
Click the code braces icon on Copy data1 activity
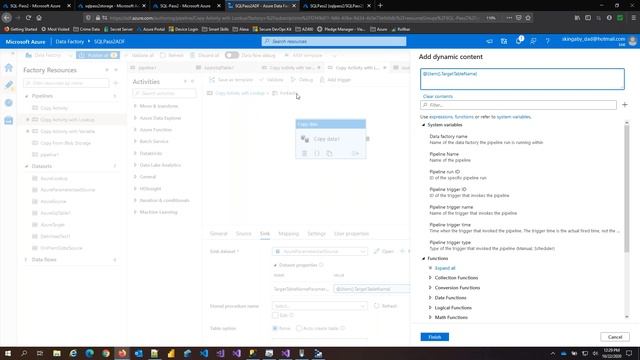pyautogui.click(x=317, y=153)
